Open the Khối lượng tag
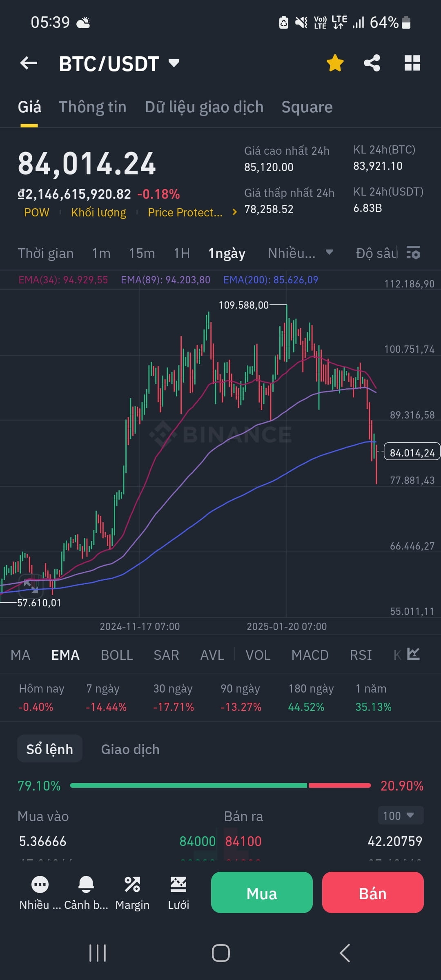 click(x=98, y=212)
